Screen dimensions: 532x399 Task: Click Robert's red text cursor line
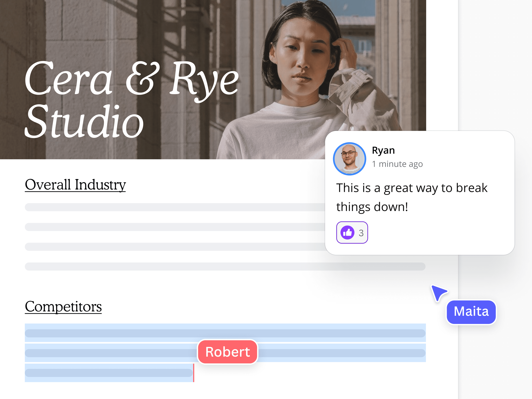(x=194, y=373)
